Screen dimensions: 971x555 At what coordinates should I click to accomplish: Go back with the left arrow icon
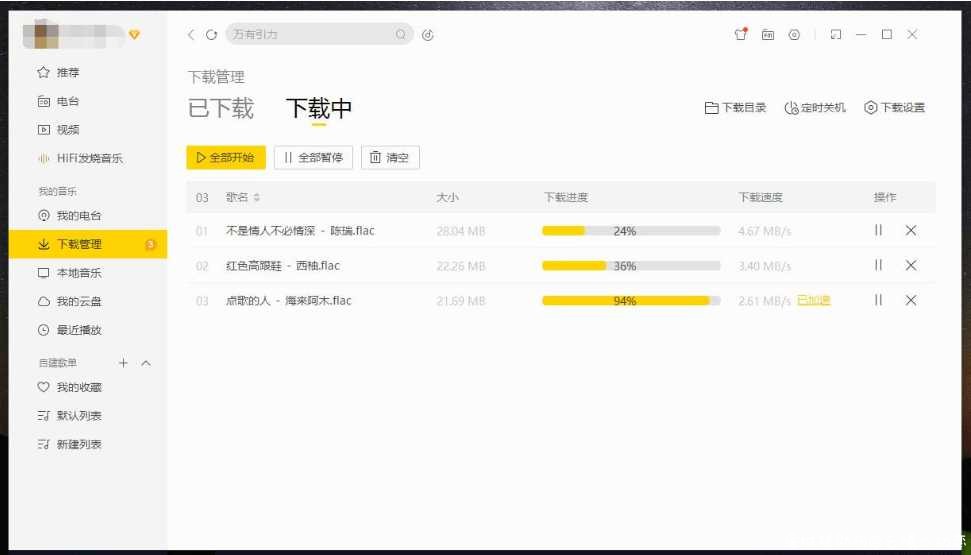pyautogui.click(x=191, y=35)
